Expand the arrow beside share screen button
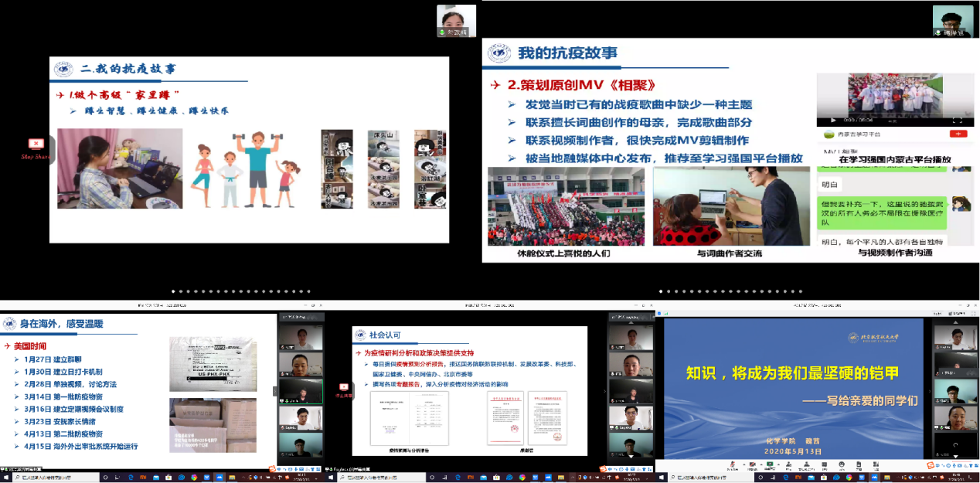Viewport: 980px width, 483px height. (x=778, y=464)
